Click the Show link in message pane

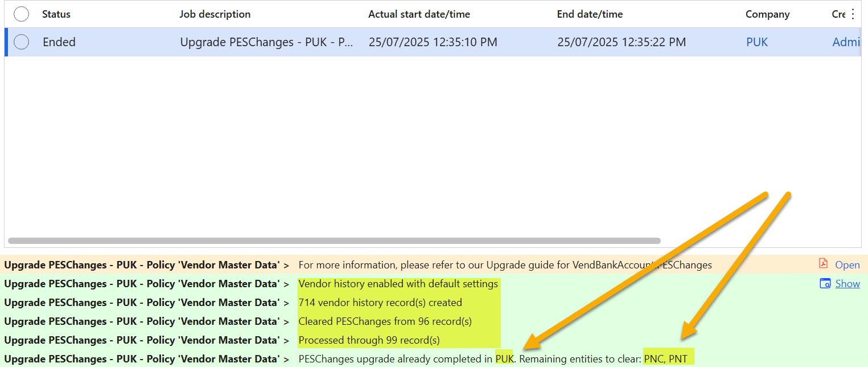(848, 283)
